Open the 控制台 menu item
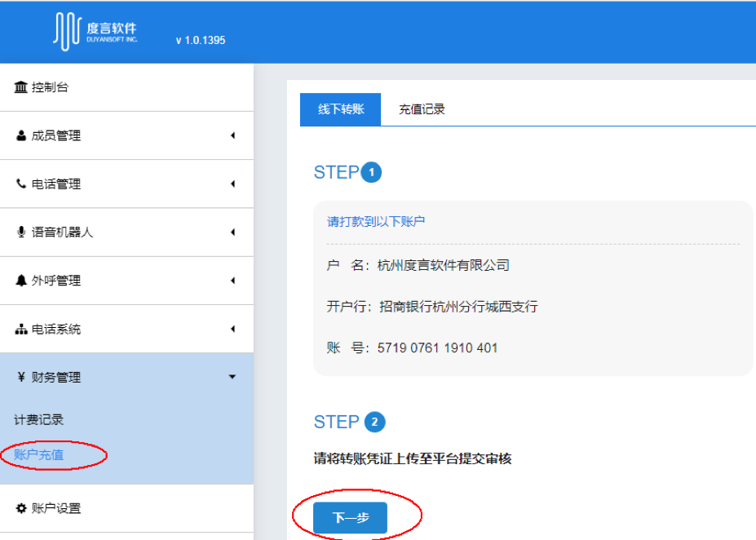This screenshot has height=540, width=756. coord(50,87)
